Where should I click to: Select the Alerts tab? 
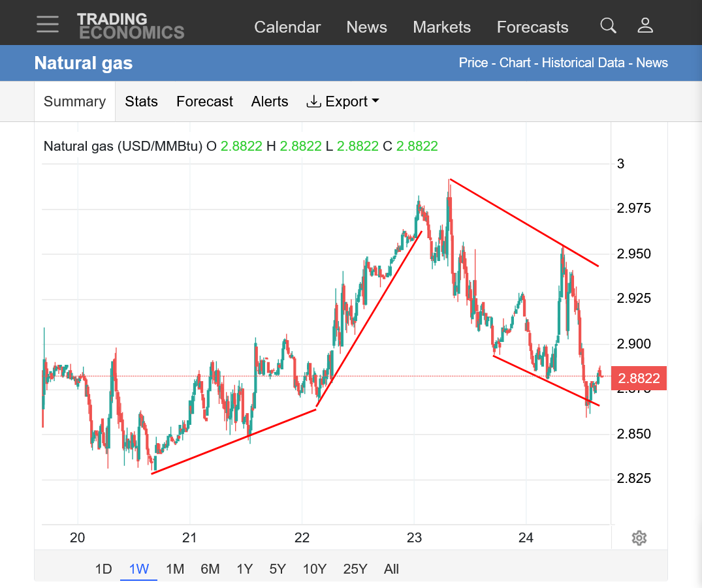(x=270, y=102)
